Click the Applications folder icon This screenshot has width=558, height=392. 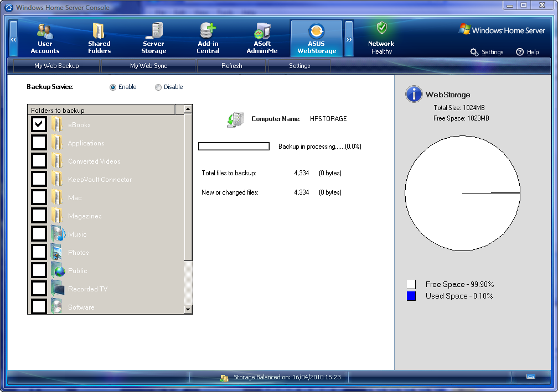point(57,143)
